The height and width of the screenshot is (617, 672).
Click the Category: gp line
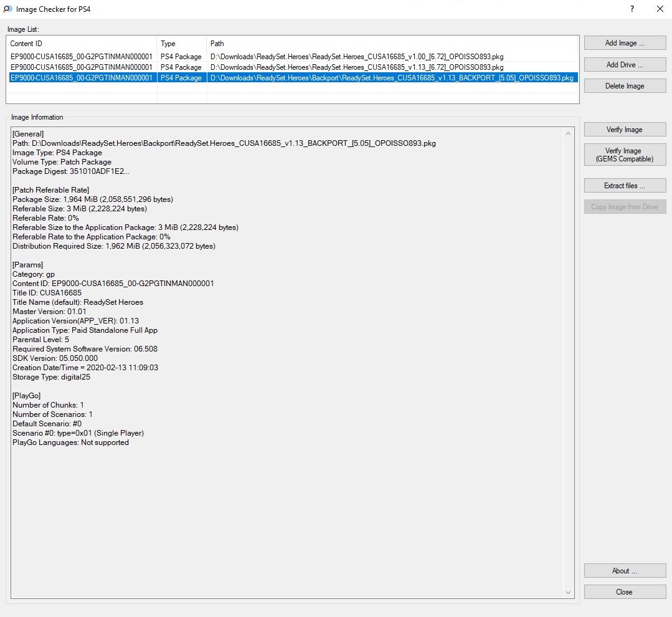point(34,274)
